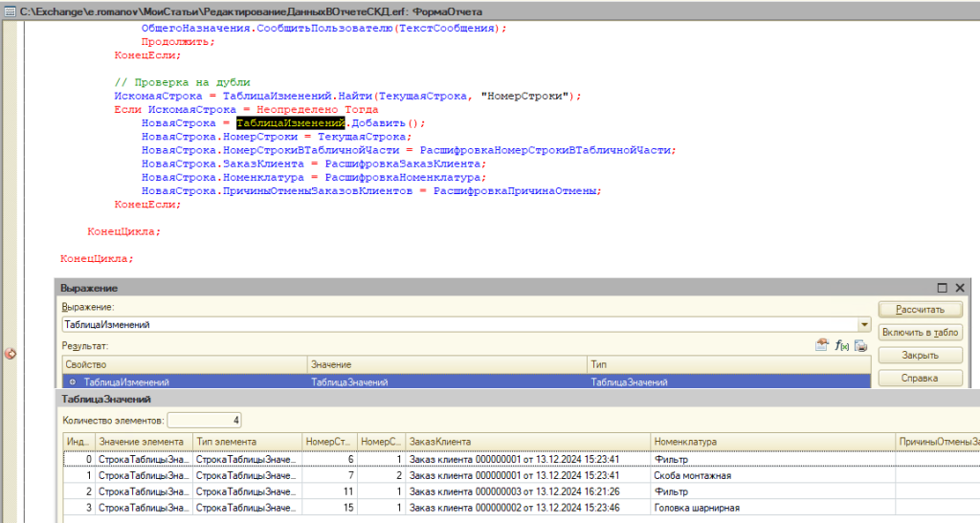Click the red breakpoint marker in left gutter
Screen dimensions: 980x523
pyautogui.click(x=11, y=354)
